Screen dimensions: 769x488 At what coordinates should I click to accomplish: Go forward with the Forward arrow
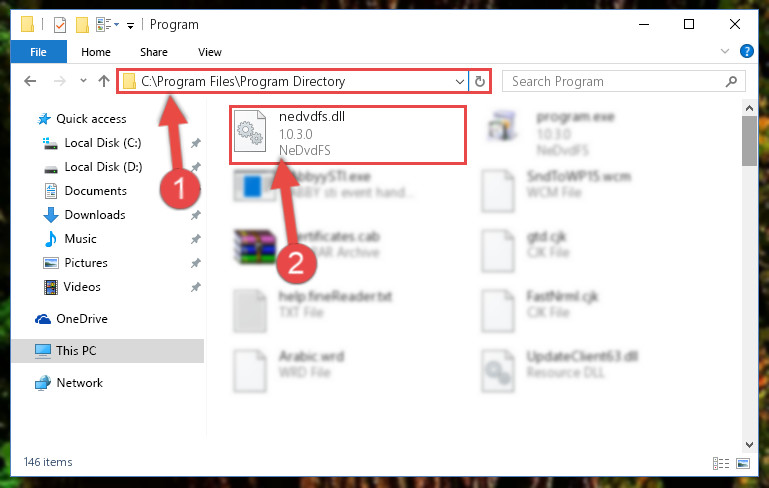(x=59, y=81)
